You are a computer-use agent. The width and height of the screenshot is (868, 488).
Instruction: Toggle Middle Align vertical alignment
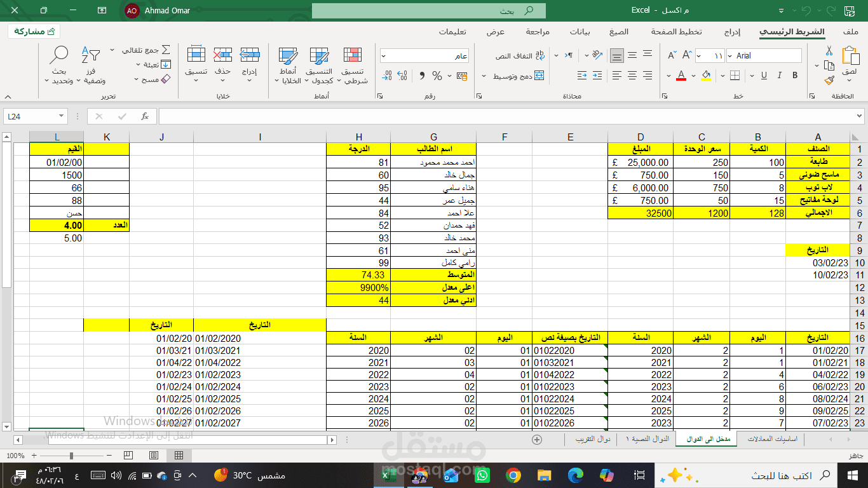[x=632, y=56]
